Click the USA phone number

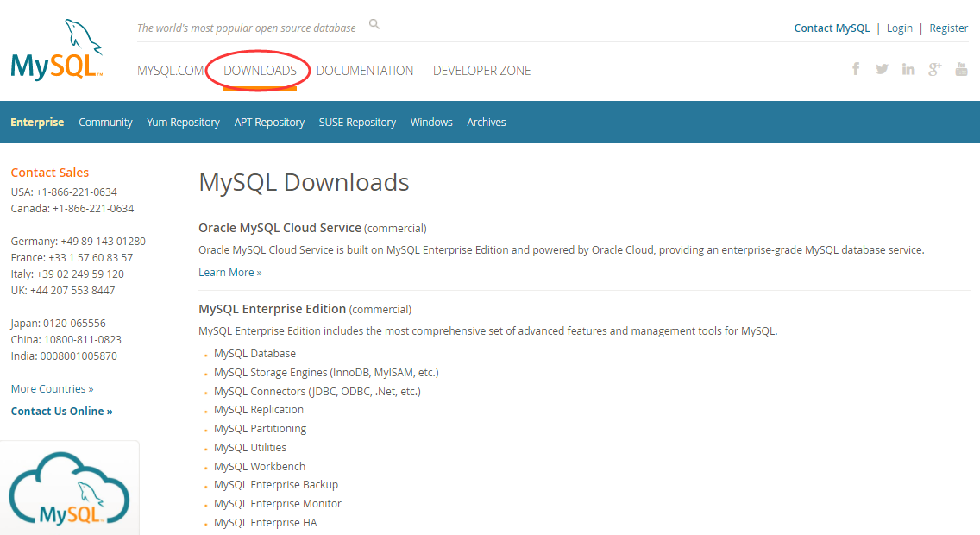[76, 192]
